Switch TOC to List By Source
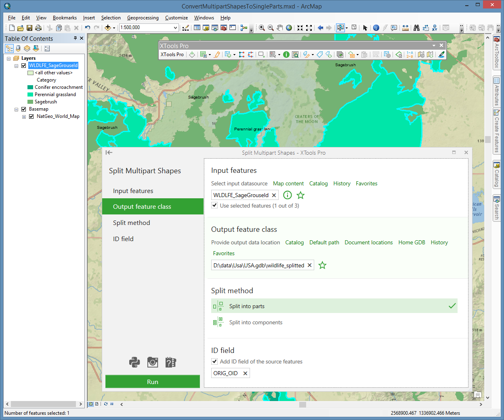Image resolution: width=504 pixels, height=420 pixels. (18, 48)
